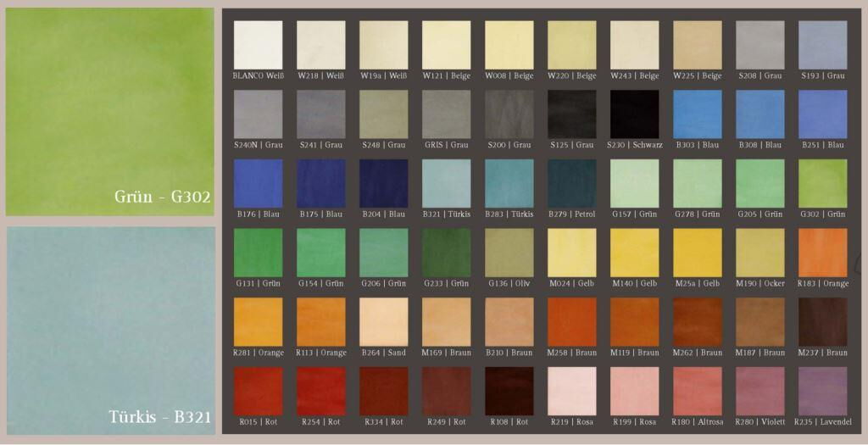Open the large Grün - G302 preview tile
Screen dimensions: 868x445
109,112
